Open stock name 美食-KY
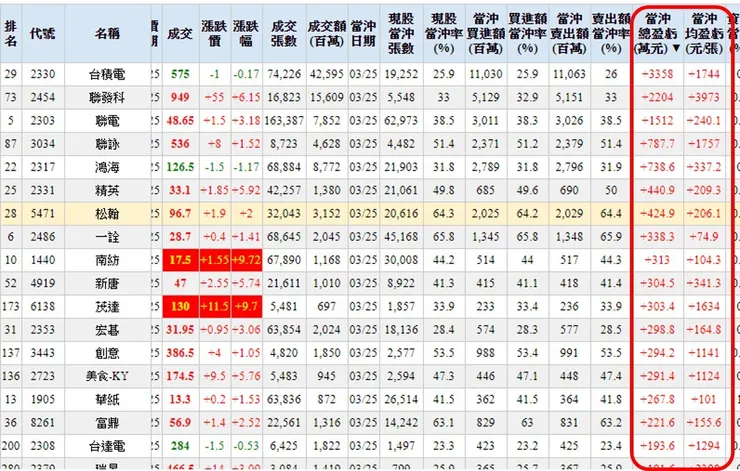This screenshot has width=740, height=471. pos(107,376)
